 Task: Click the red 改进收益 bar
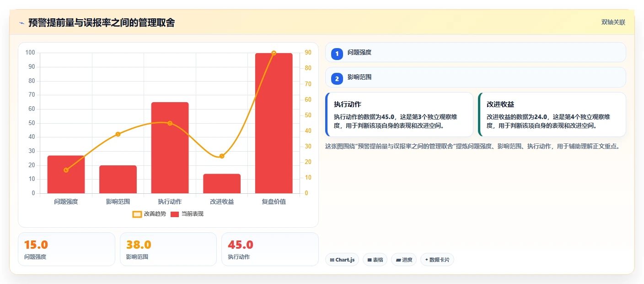[x=222, y=184]
